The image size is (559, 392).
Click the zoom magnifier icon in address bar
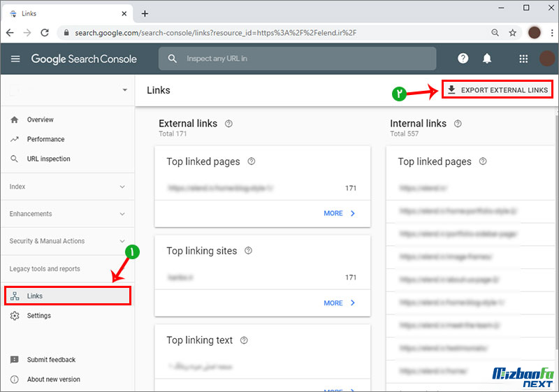coord(495,33)
